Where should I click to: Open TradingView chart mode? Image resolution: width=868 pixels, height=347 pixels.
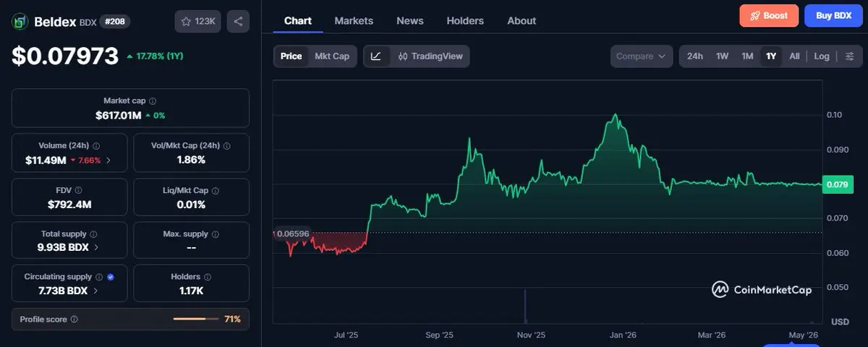pos(430,56)
